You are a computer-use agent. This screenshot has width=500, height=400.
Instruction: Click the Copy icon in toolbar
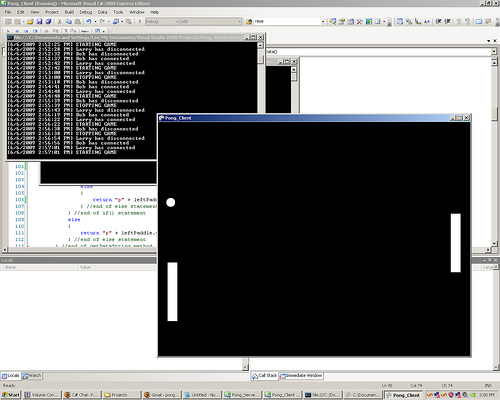[x=69, y=22]
